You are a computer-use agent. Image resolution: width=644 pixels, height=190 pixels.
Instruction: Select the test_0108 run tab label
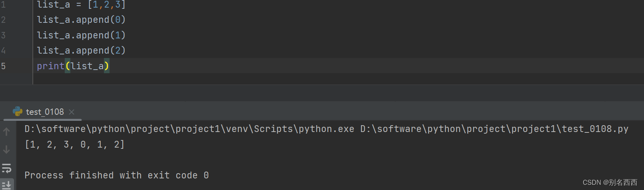(45, 112)
